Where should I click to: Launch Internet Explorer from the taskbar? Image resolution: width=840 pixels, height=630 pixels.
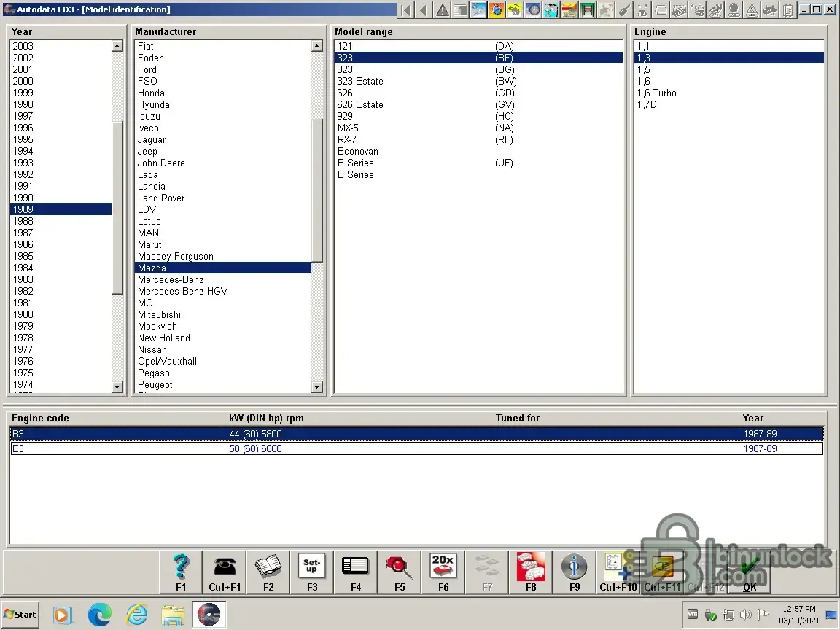(136, 615)
